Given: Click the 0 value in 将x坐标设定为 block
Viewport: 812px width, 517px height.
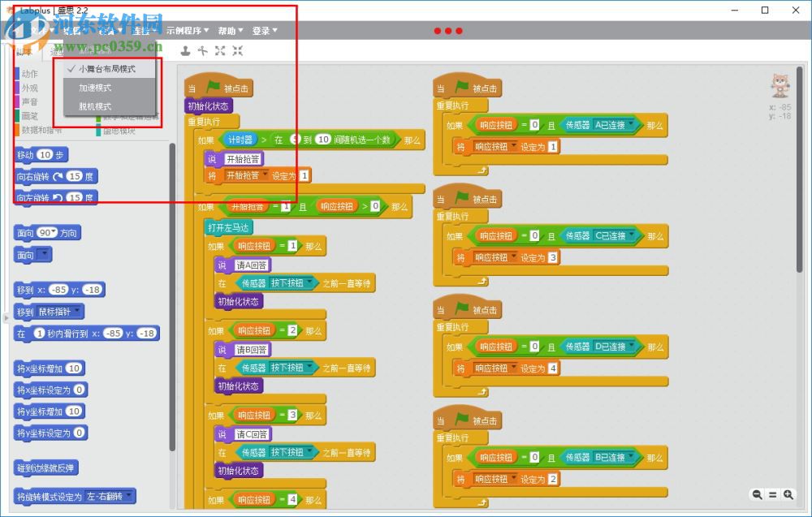Looking at the screenshot, I should pos(79,390).
